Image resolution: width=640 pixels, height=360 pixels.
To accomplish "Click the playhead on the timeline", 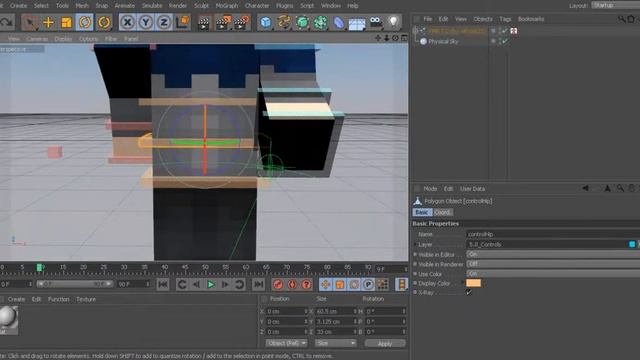I will point(40,267).
